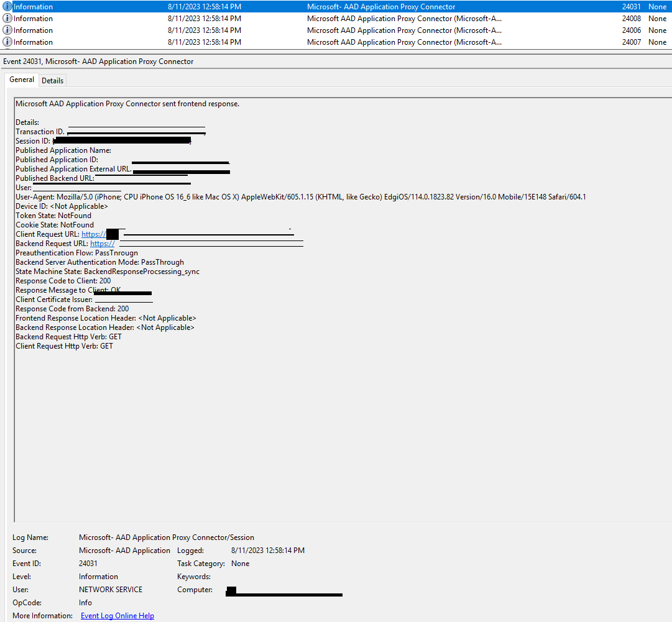
Task: Click the info icon of event 24008 row
Action: point(7,19)
